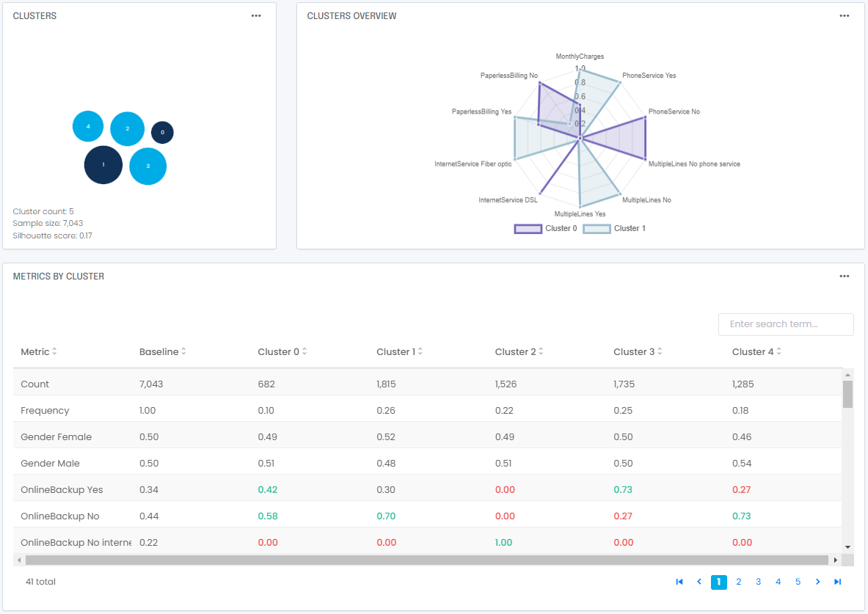This screenshot has height=614, width=868.
Task: Go to the next table page
Action: (817, 582)
